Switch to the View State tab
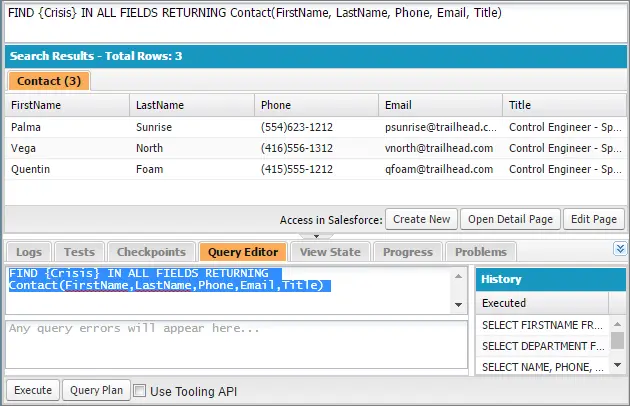This screenshot has height=406, width=630. pyautogui.click(x=330, y=252)
